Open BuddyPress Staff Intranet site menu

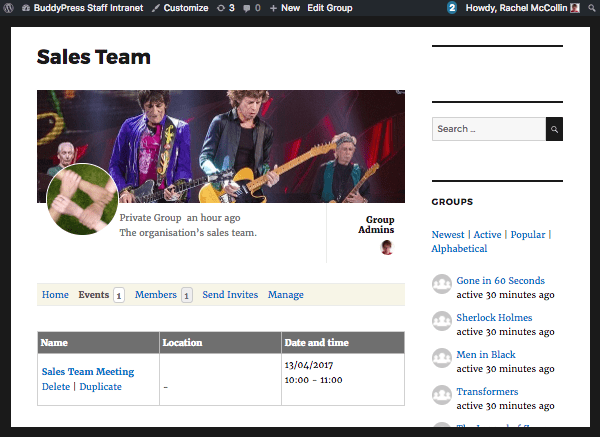[x=83, y=8]
